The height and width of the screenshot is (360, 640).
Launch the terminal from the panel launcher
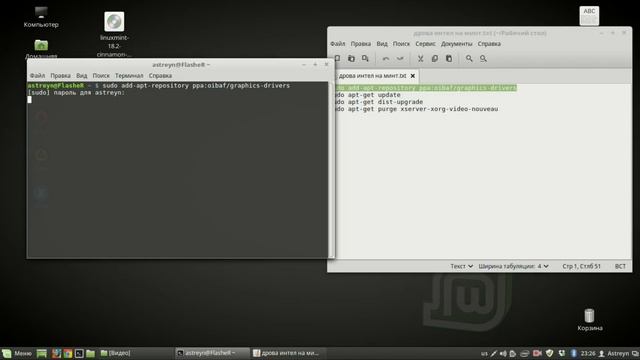click(x=79, y=353)
